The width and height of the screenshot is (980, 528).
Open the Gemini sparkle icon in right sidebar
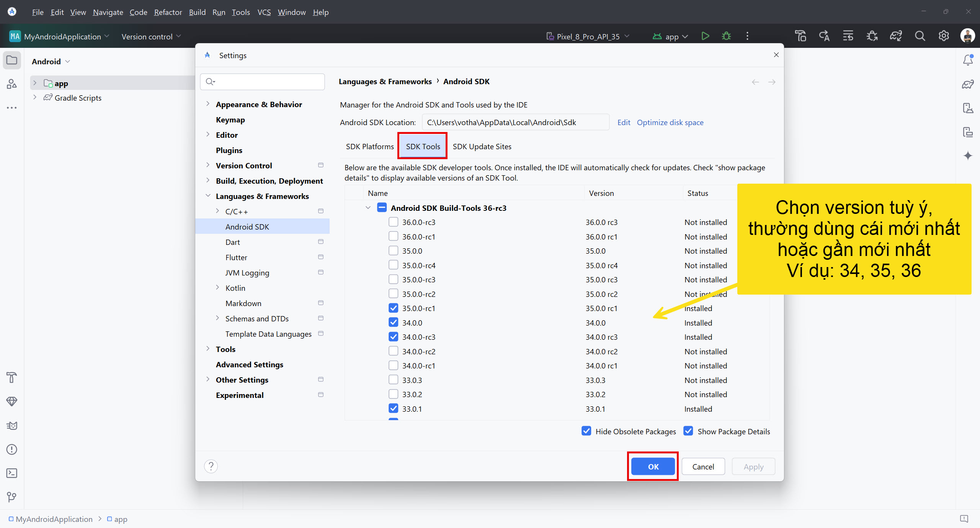point(968,156)
